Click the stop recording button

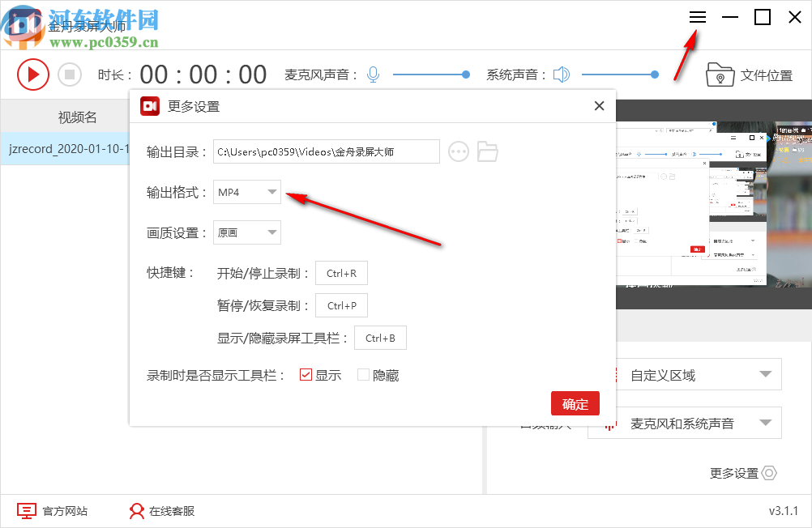point(70,74)
